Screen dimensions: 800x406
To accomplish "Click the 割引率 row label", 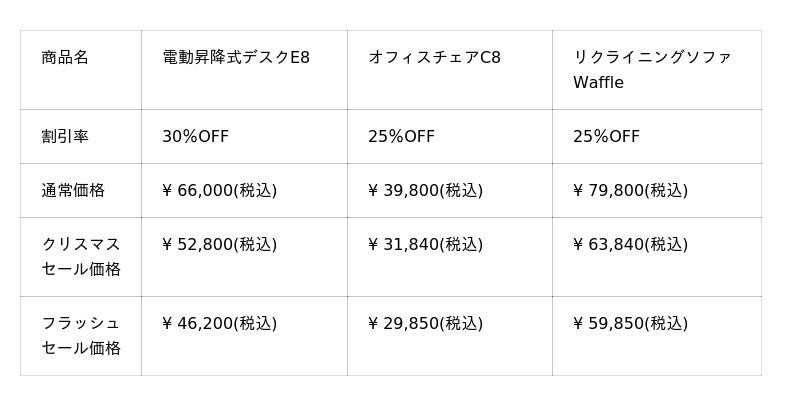I will click(65, 137).
